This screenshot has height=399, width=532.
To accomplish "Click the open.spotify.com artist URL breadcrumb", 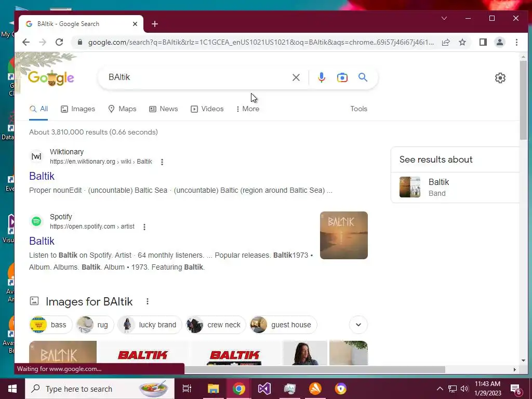I will click(x=92, y=227).
